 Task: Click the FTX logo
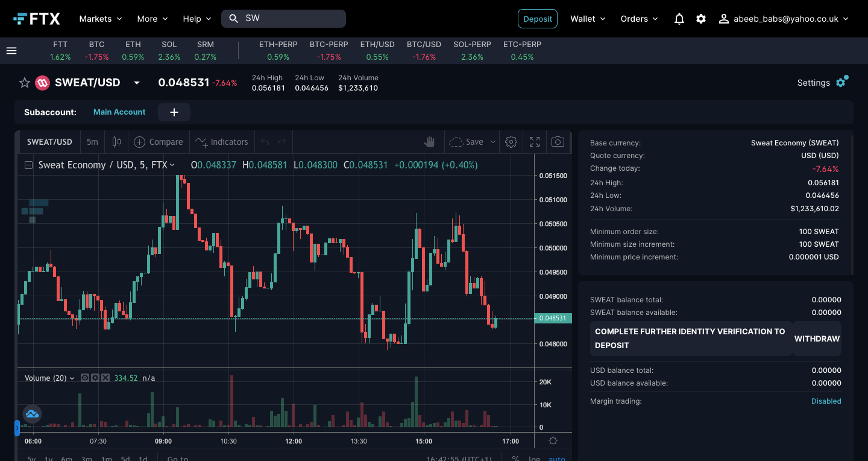(37, 19)
